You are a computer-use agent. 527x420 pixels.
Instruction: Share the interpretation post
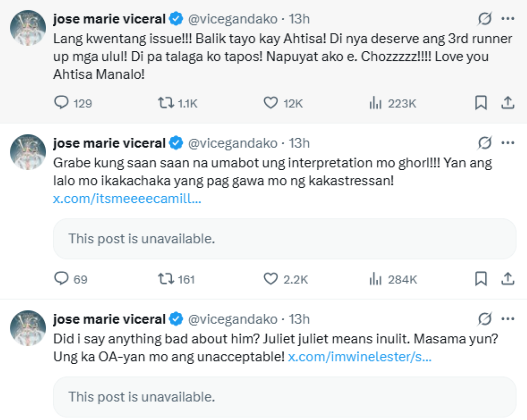point(507,279)
